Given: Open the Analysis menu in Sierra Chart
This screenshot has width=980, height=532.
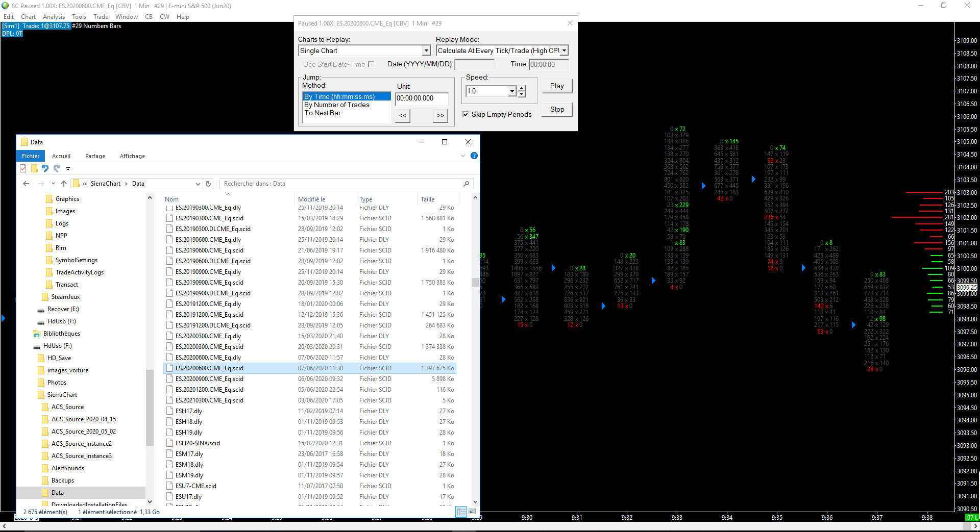Looking at the screenshot, I should pos(54,17).
